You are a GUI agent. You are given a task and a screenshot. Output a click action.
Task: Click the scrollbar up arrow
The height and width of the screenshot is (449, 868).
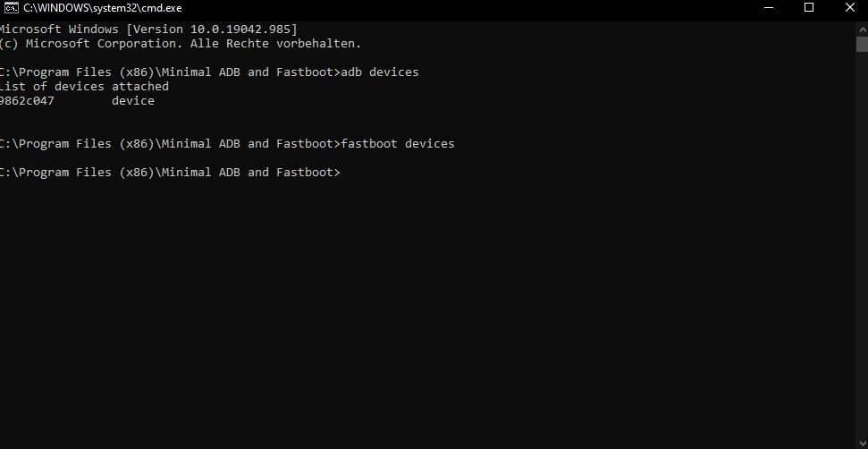[862, 29]
